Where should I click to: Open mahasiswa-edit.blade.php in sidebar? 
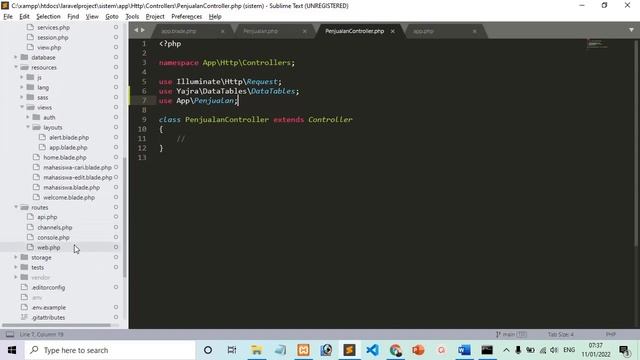coord(78,178)
